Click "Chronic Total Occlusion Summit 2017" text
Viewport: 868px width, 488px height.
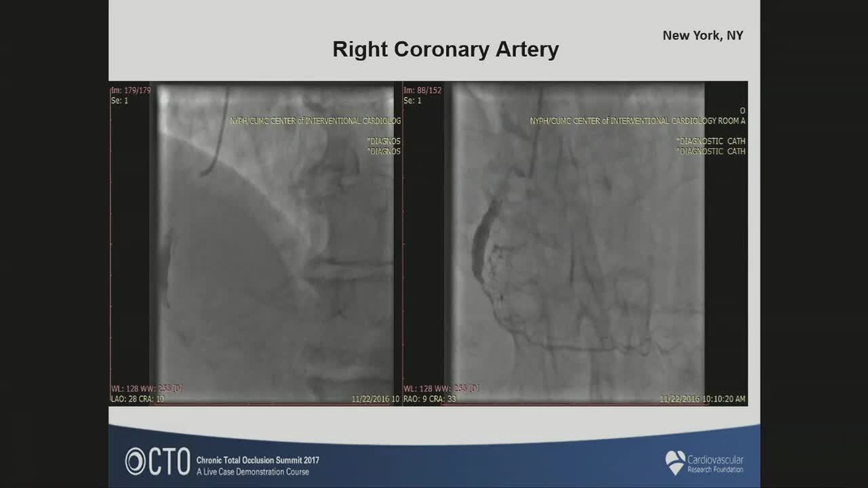pyautogui.click(x=258, y=460)
